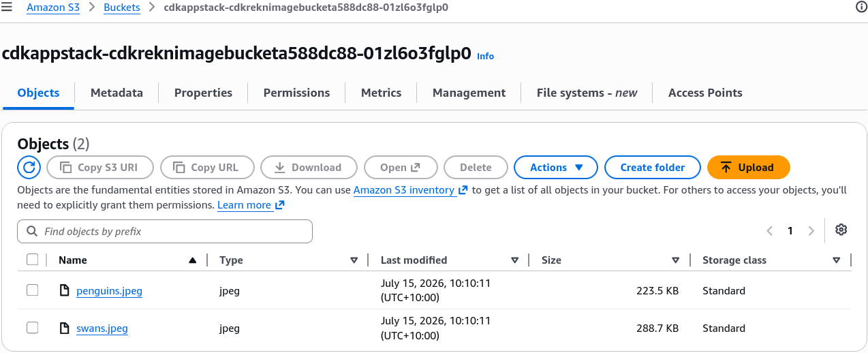Sort by Storage class column arrow

pos(836,260)
